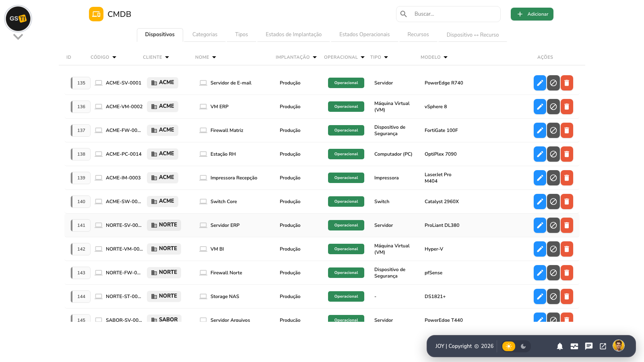Edit device ACME-SV-0001 with pencil icon
Viewport: 644px width, 362px height.
tap(540, 83)
